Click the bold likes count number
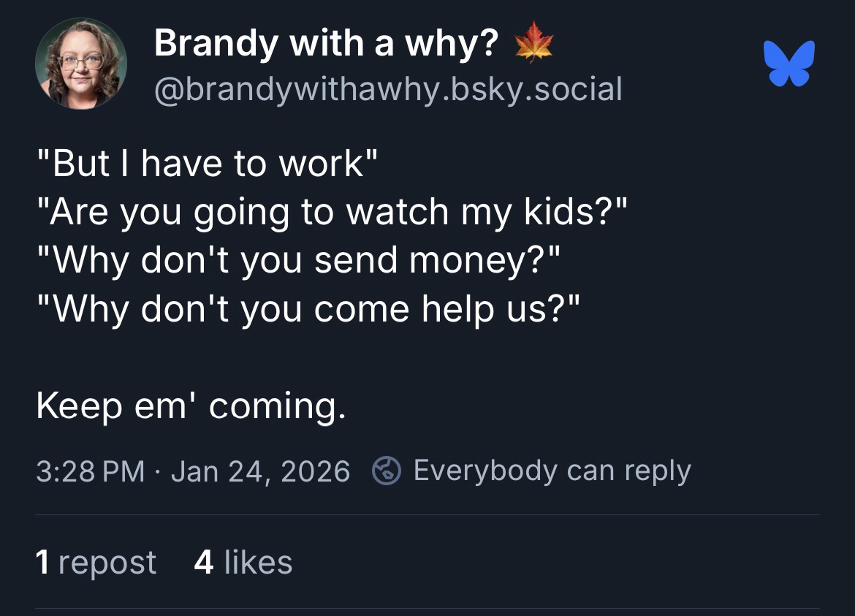 click(x=204, y=562)
